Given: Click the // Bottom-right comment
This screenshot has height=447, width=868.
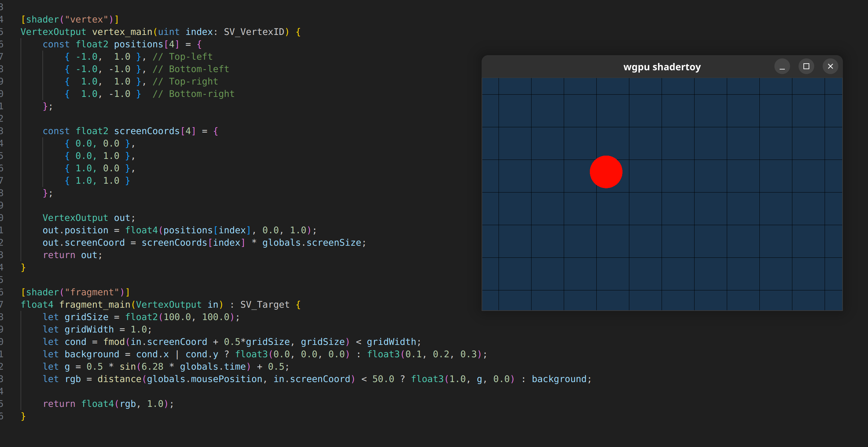Looking at the screenshot, I should (x=193, y=94).
